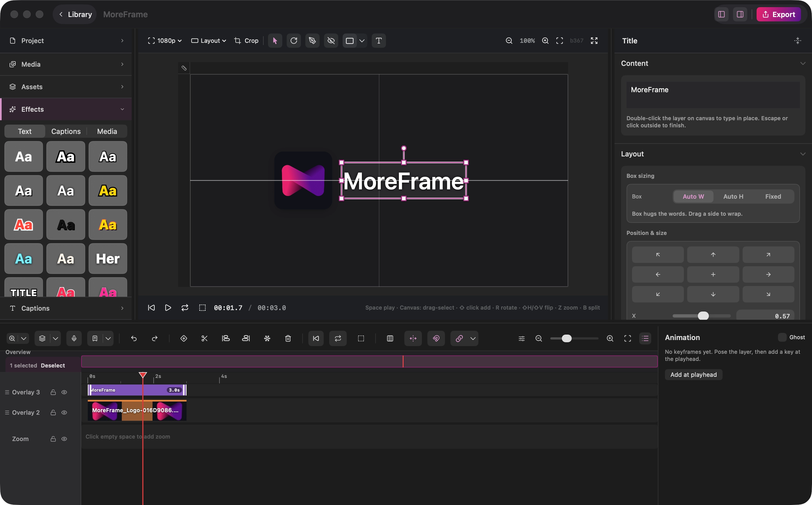
Task: Collapse the Content panel section
Action: coord(803,63)
